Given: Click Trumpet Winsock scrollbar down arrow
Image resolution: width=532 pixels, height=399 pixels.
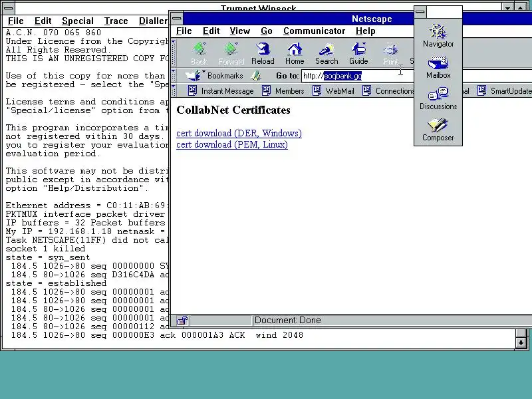Looking at the screenshot, I should [x=521, y=342].
